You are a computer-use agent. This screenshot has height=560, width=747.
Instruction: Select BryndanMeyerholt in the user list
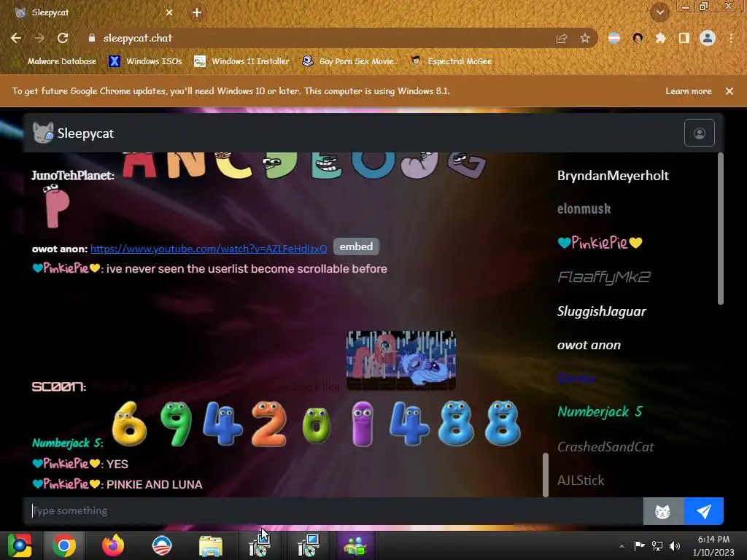(x=613, y=176)
